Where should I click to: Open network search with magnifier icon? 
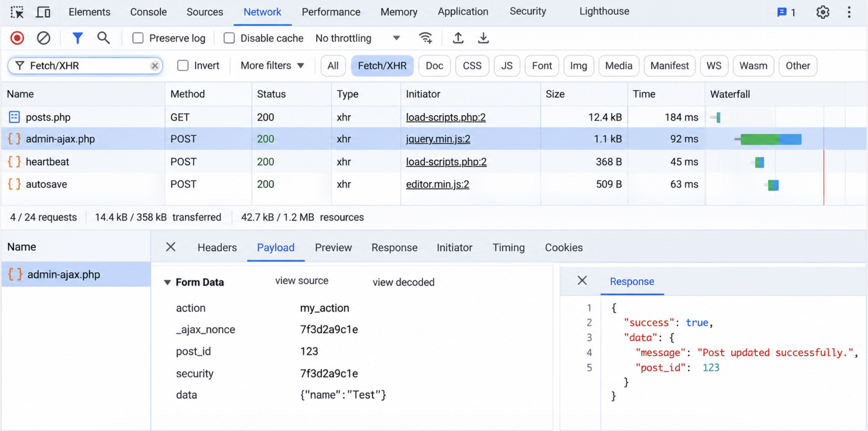(103, 38)
